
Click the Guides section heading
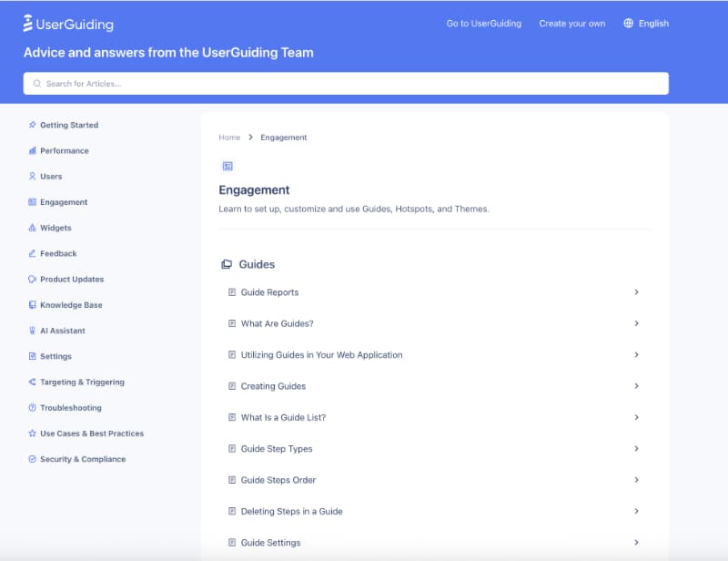(x=257, y=264)
